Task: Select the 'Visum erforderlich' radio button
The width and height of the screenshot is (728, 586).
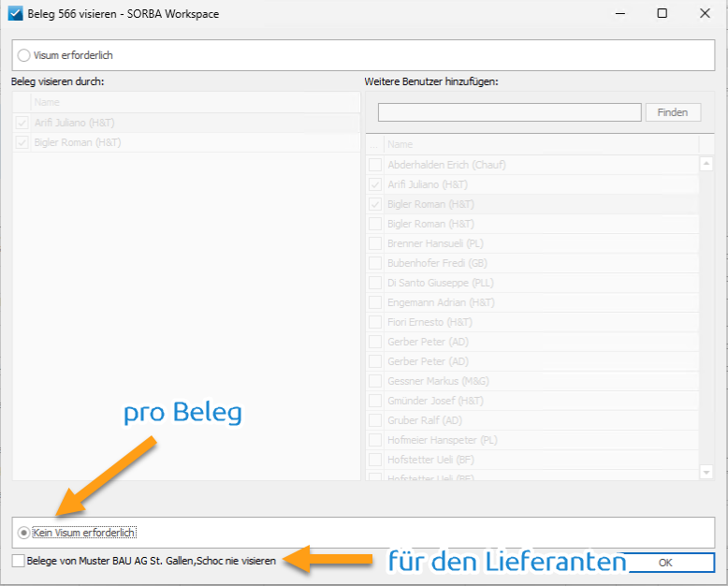Action: point(23,56)
